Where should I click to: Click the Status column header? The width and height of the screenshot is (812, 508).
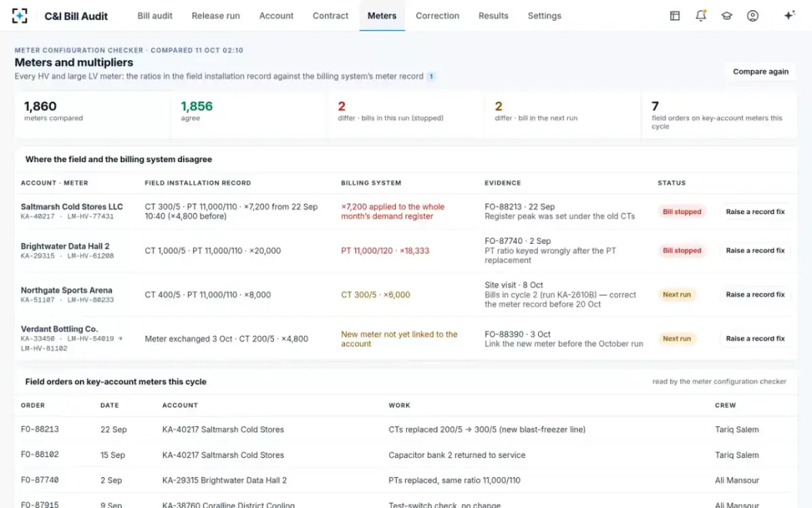click(671, 183)
